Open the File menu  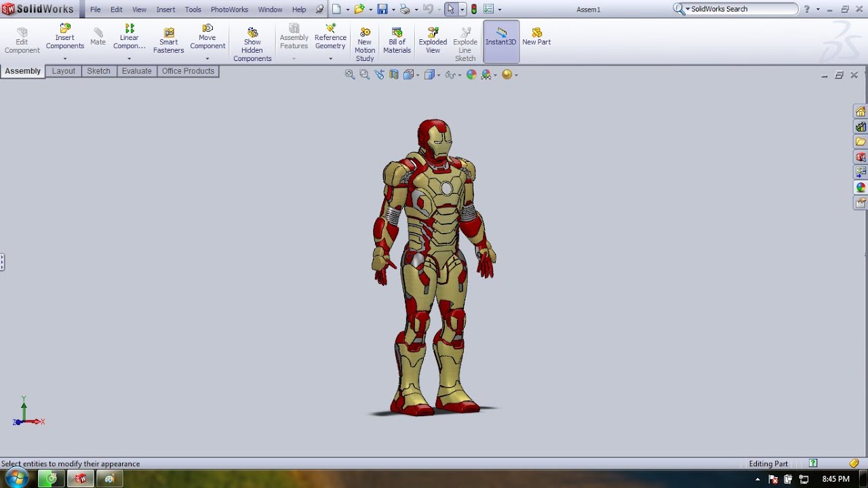96,9
